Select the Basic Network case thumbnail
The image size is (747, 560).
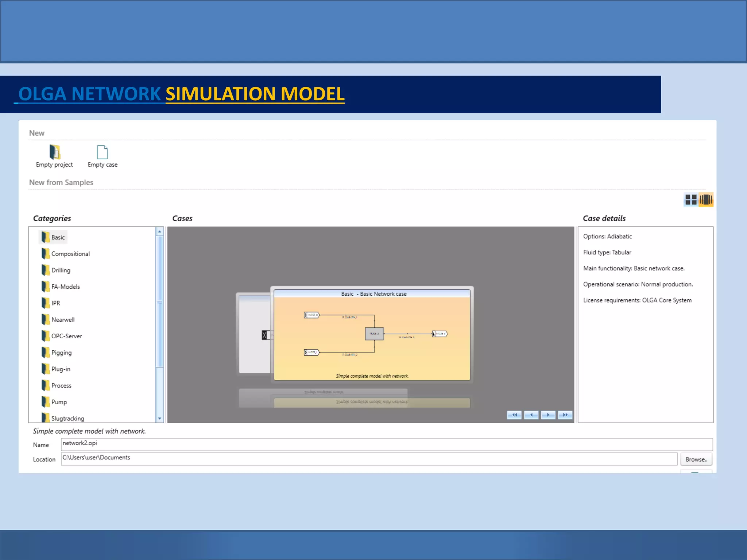pyautogui.click(x=372, y=335)
